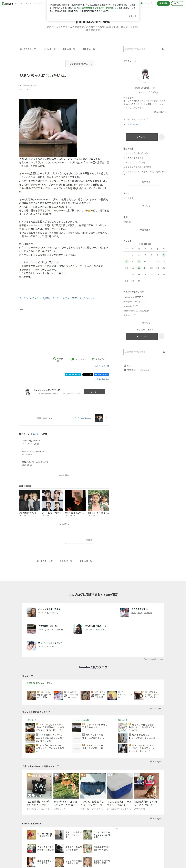The height and width of the screenshot is (868, 186).
Task: Open the 画像一覧 camera tab in top navigation
Action: click(x=69, y=49)
